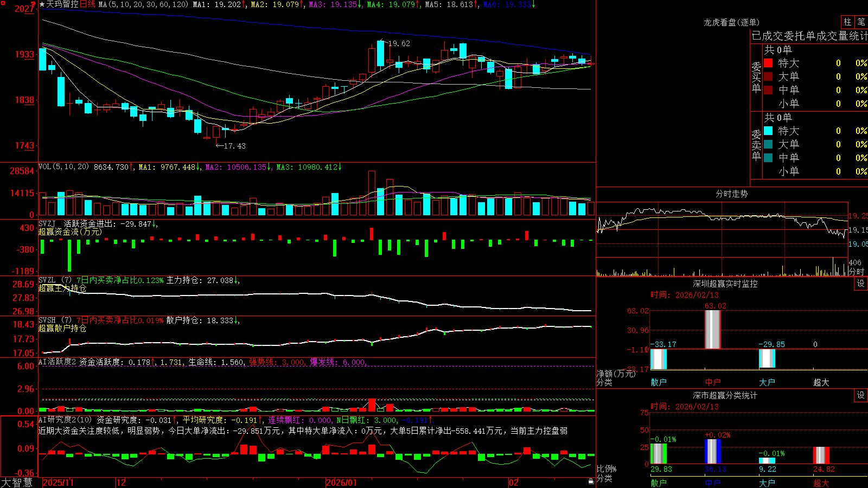The height and width of the screenshot is (488, 868).
Task: Click the 主力持仓: 27.038 value
Action: click(x=201, y=280)
